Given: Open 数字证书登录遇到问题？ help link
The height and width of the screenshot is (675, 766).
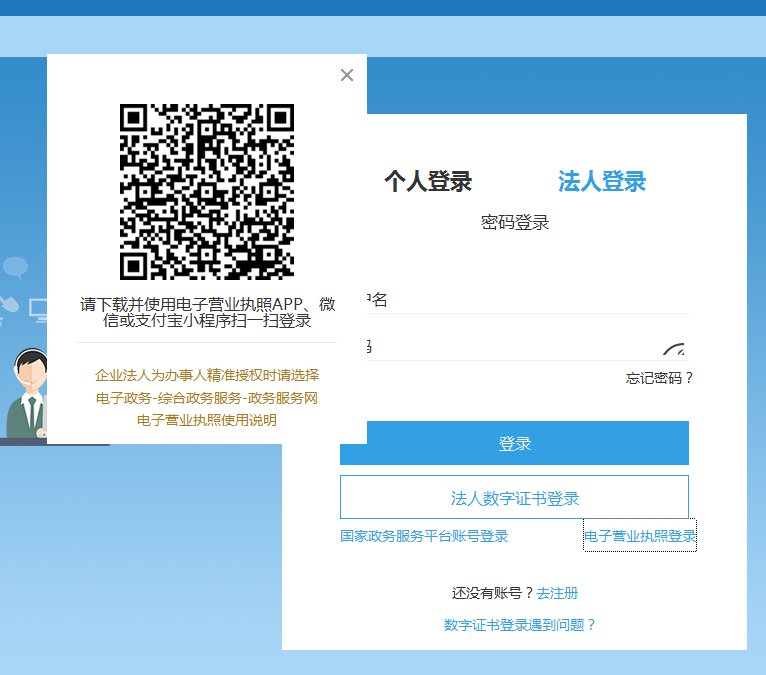Looking at the screenshot, I should coord(519,625).
